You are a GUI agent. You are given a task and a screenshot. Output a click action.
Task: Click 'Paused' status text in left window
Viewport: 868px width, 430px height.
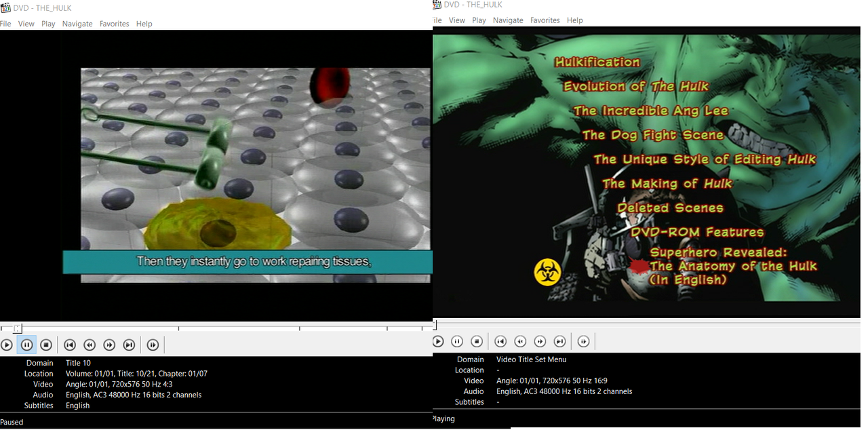[12, 422]
